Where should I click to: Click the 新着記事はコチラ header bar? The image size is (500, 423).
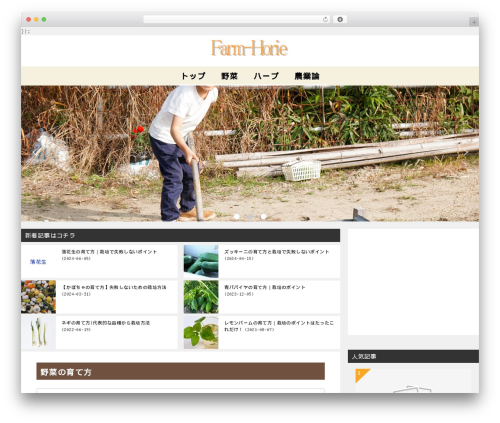tap(180, 235)
